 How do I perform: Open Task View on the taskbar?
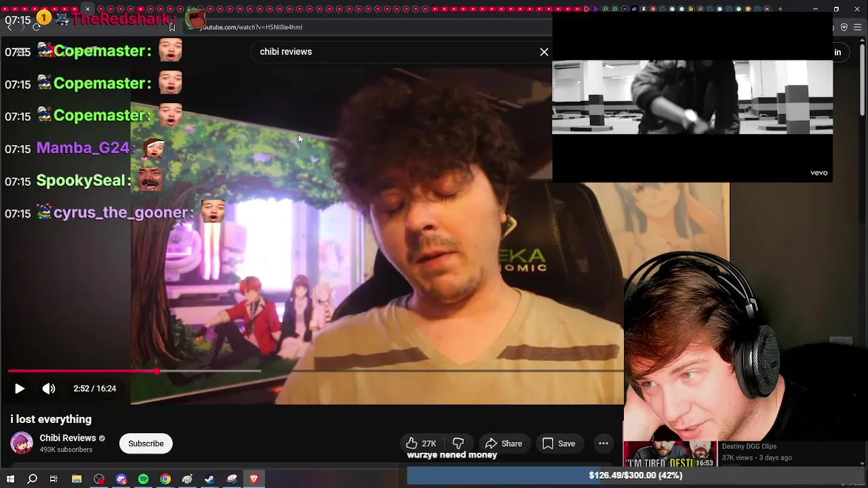(x=54, y=479)
